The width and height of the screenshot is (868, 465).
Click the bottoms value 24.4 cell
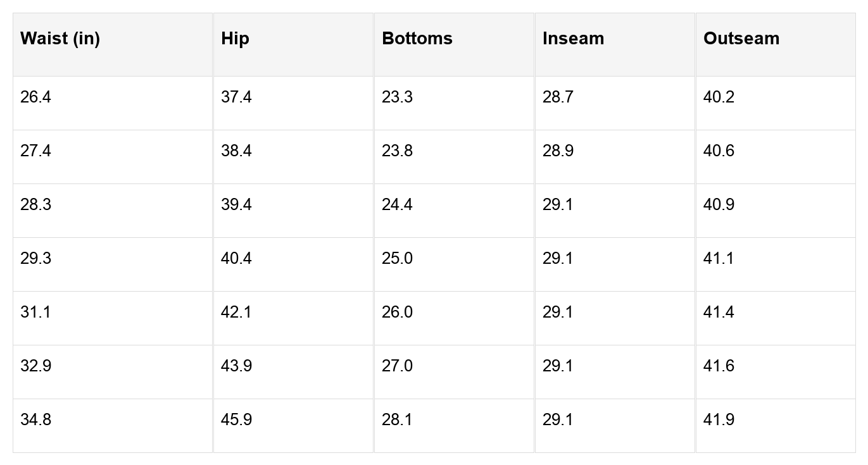click(397, 205)
